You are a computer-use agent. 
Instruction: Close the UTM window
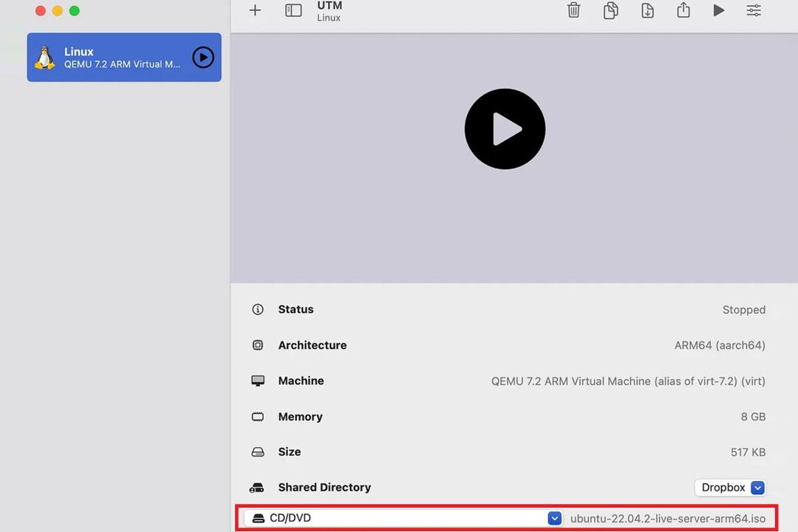[x=41, y=10]
